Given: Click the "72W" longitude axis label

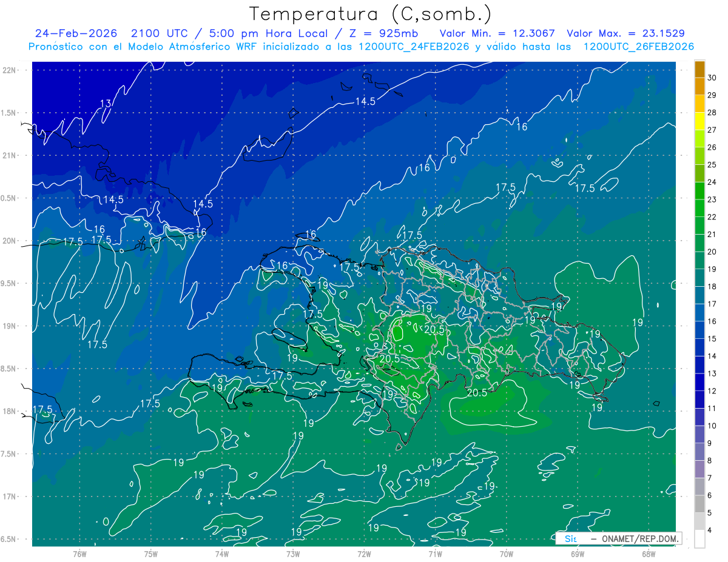Looking at the screenshot, I should [364, 554].
